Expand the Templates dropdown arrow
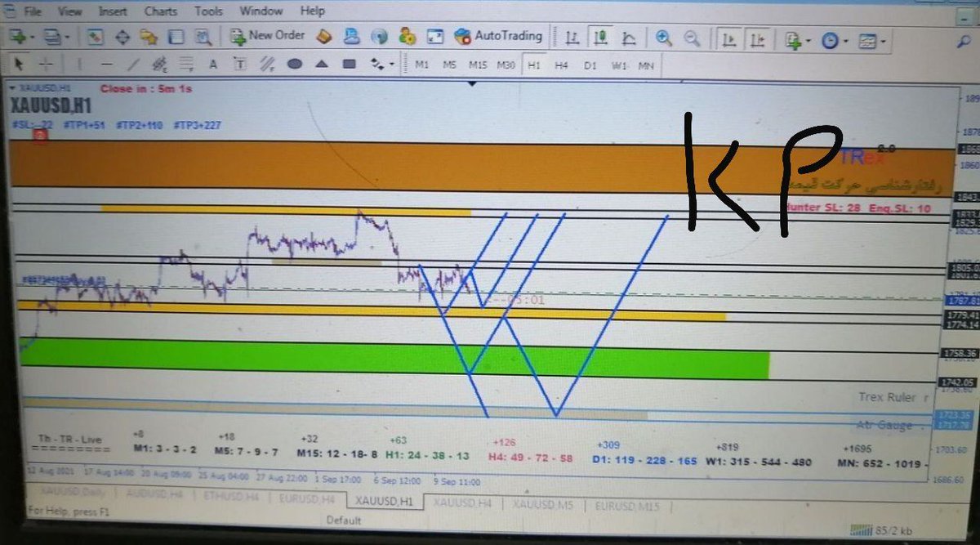Viewport: 980px width, 545px height. pyautogui.click(x=883, y=41)
